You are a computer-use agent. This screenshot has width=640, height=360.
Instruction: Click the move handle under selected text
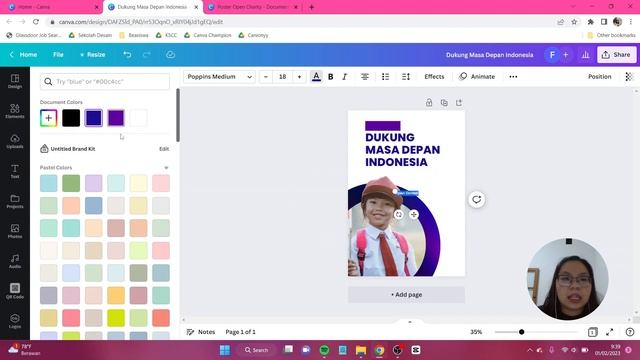(413, 214)
